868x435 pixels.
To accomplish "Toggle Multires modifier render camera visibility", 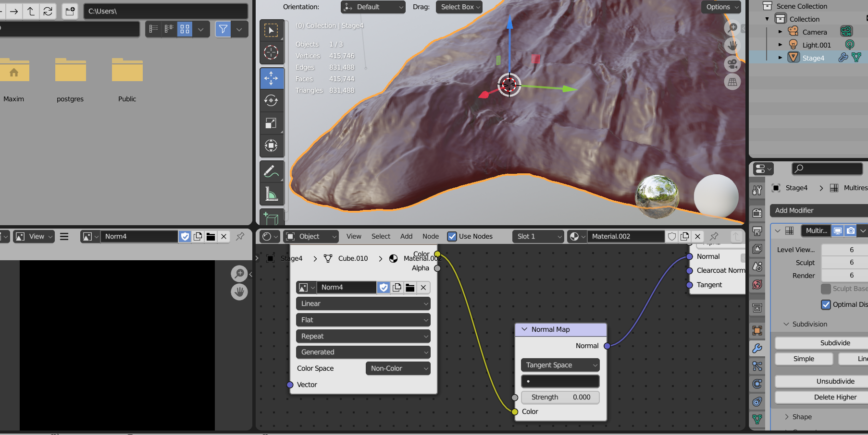I will [x=851, y=230].
